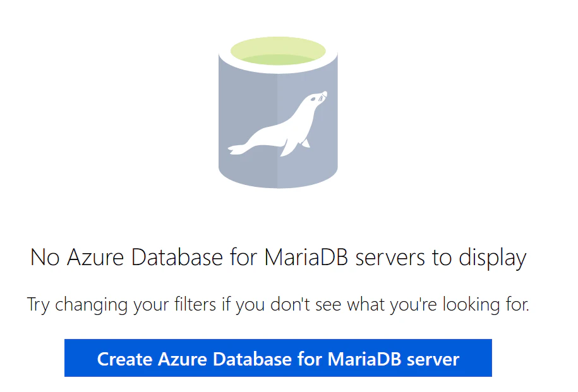This screenshot has width=578, height=392.
Task: Click the word 'No' starting the heading
Action: tap(45, 257)
